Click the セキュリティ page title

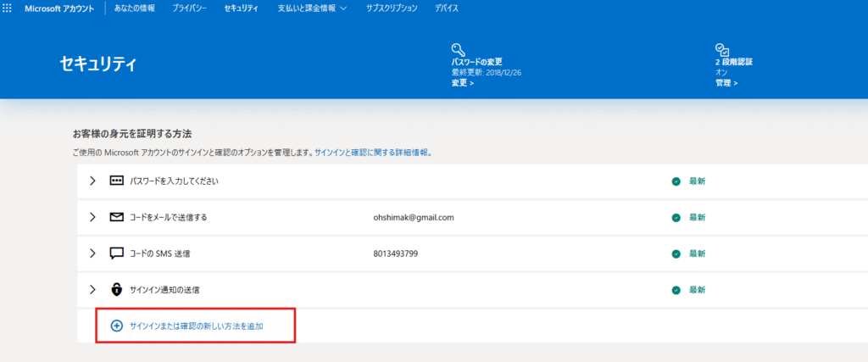pos(98,64)
